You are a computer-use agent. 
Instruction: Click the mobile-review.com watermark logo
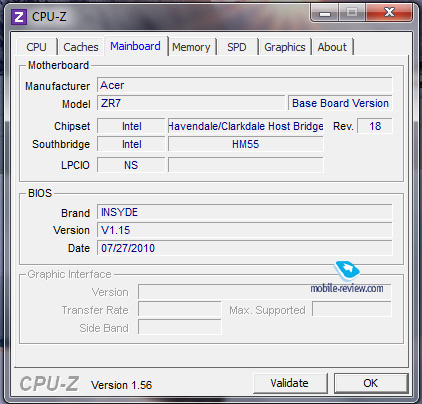pyautogui.click(x=347, y=278)
